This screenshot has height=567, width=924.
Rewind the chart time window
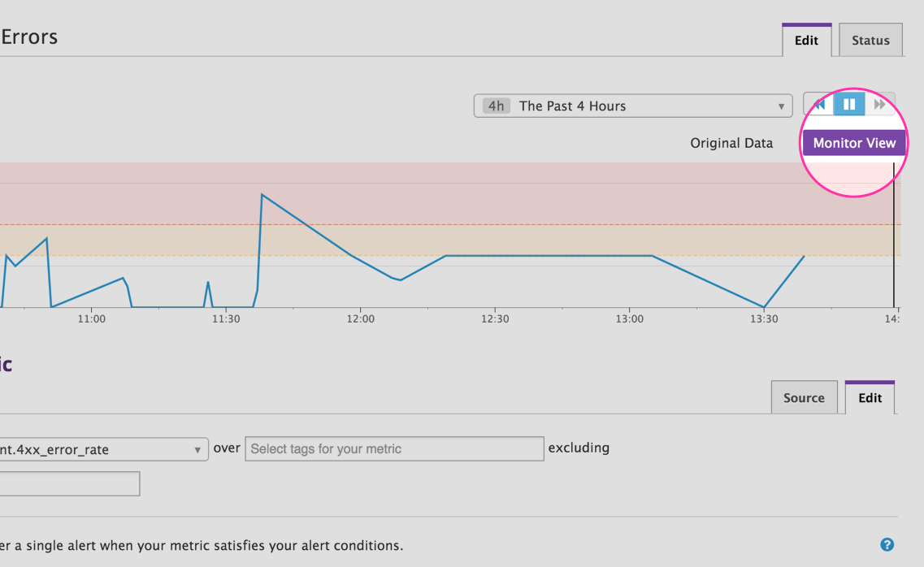tap(821, 104)
